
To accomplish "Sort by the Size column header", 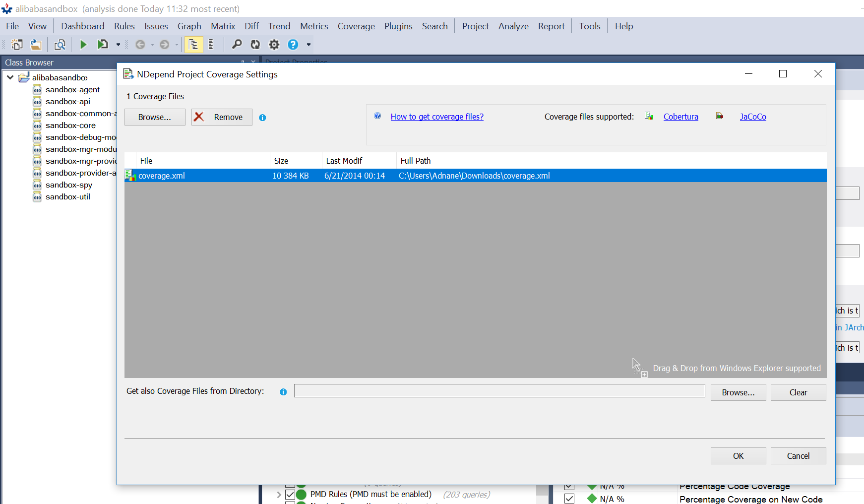I will [x=296, y=161].
